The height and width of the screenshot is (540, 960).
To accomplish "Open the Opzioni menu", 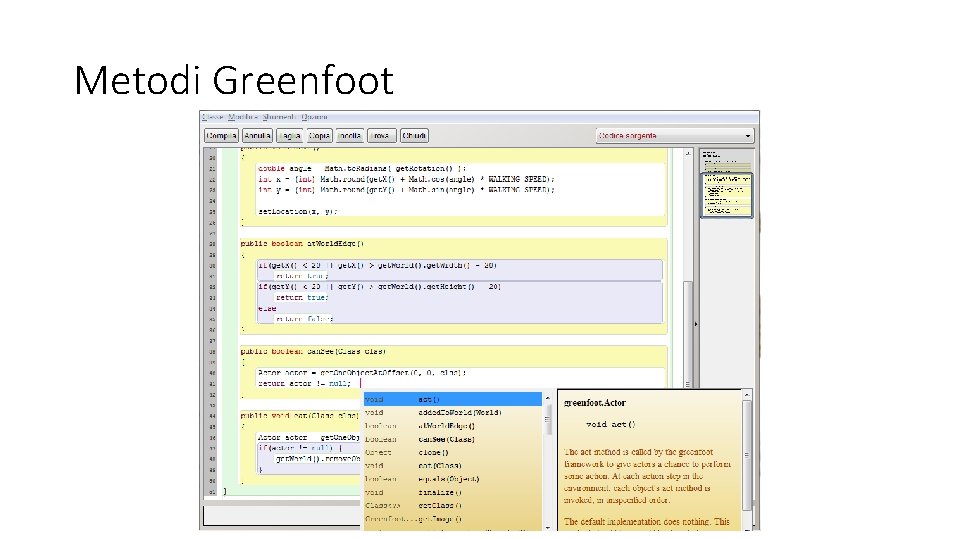I will [314, 117].
